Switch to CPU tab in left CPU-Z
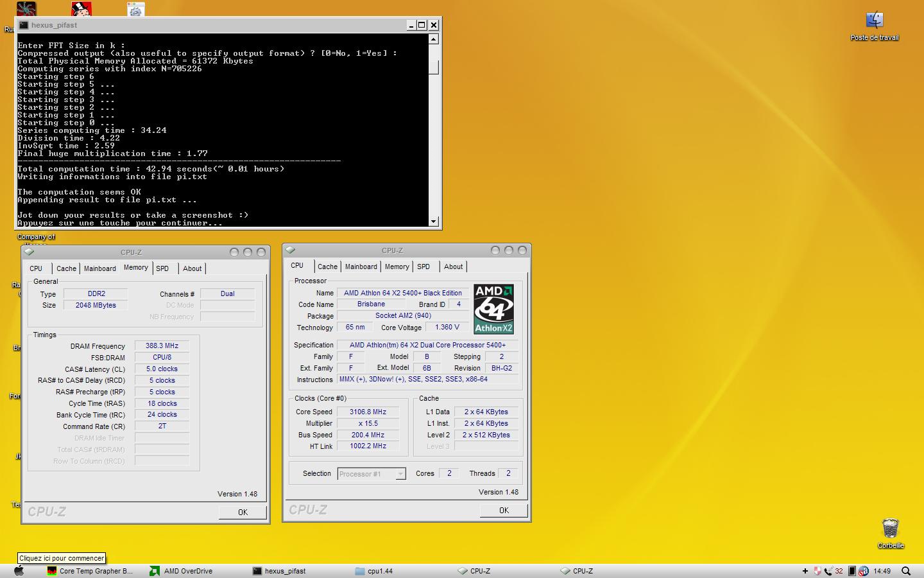 tap(36, 268)
